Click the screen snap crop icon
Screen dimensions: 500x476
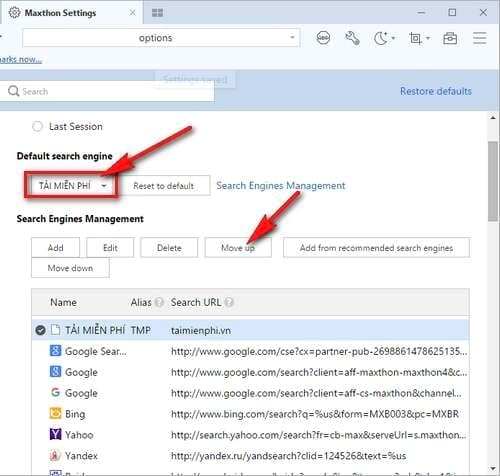pos(415,38)
